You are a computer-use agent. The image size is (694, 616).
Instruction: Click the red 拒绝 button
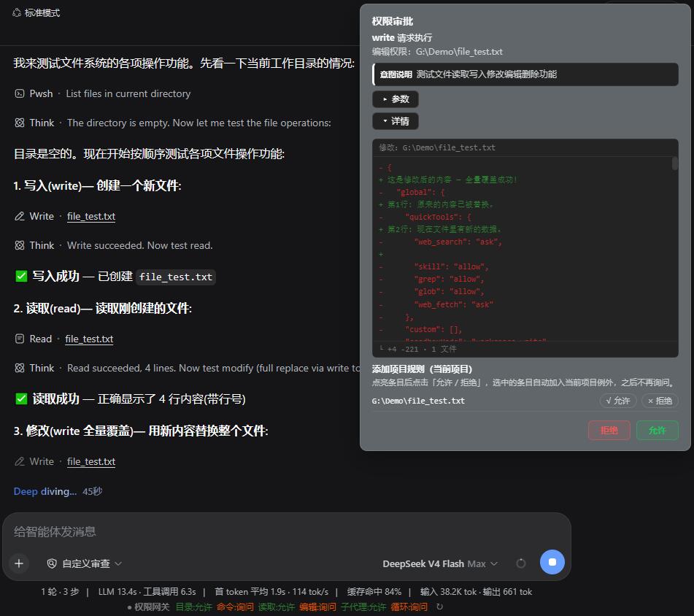[x=609, y=430]
